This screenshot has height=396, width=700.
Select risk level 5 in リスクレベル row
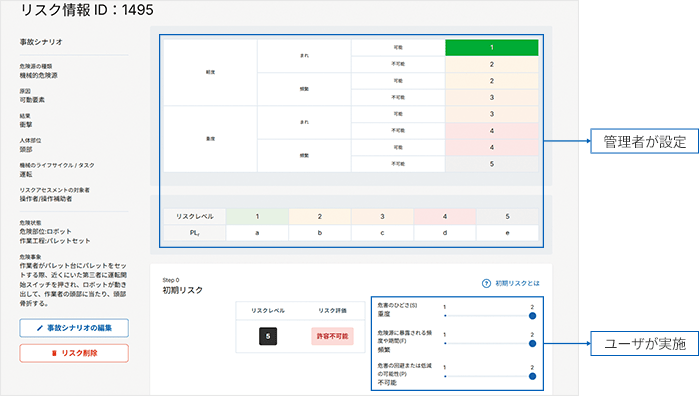click(507, 217)
